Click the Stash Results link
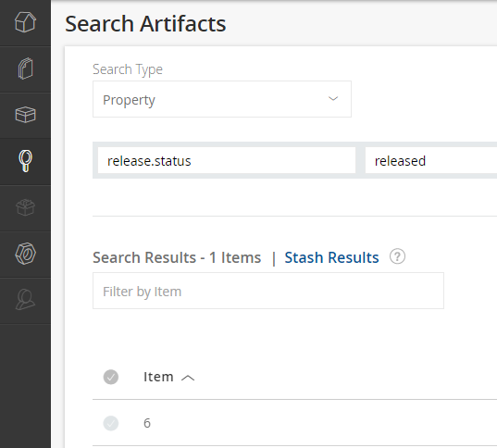Screen dimensions: 497x448 pyautogui.click(x=331, y=257)
